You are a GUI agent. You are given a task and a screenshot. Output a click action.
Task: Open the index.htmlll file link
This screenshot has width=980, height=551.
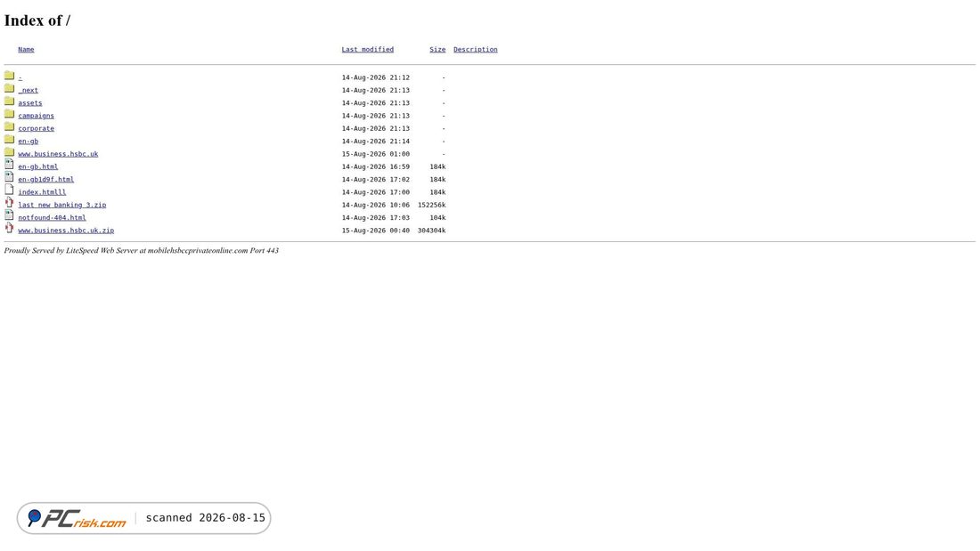[42, 192]
